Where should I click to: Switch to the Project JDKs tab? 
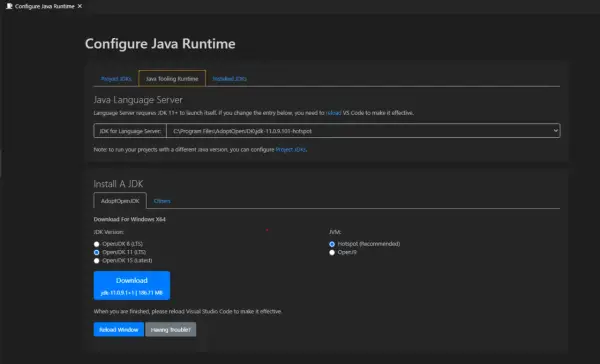[x=116, y=79]
